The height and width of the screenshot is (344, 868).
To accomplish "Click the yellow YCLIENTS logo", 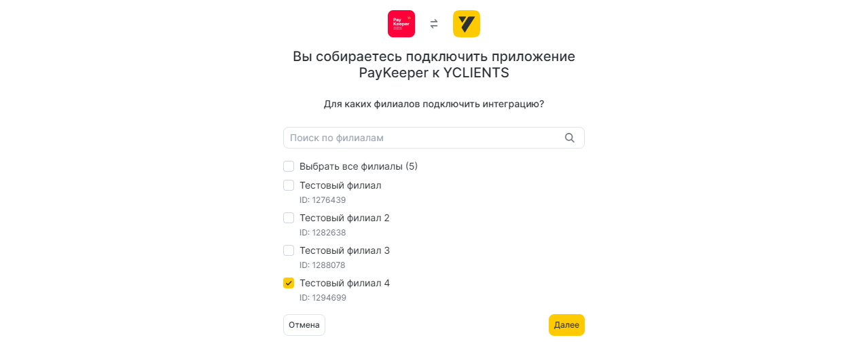I will click(466, 24).
